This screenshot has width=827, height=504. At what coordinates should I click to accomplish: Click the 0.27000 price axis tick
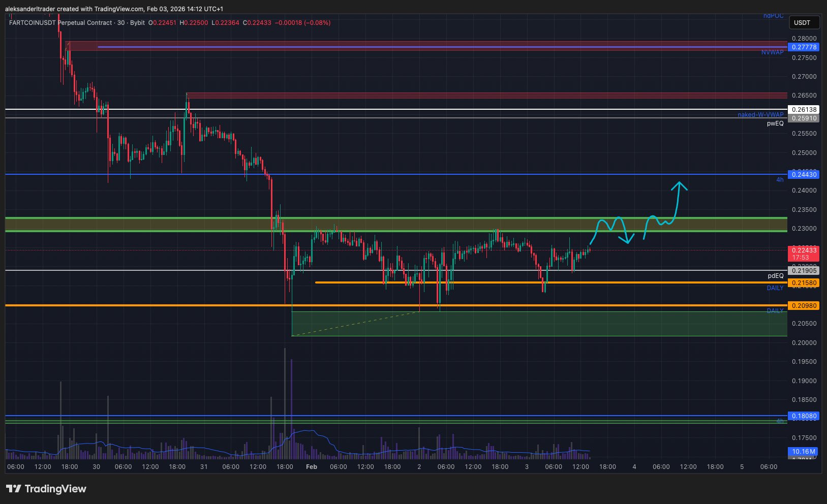click(x=804, y=77)
